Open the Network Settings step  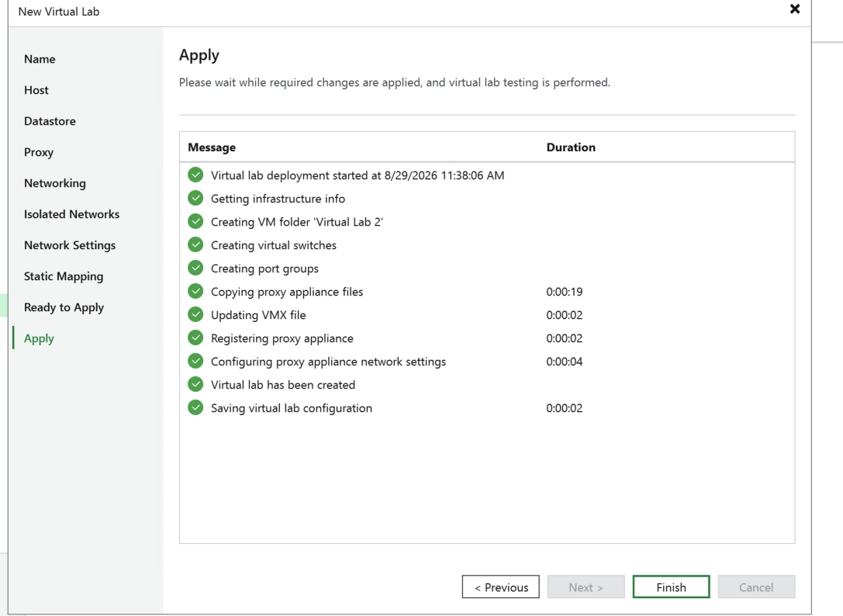[70, 246]
